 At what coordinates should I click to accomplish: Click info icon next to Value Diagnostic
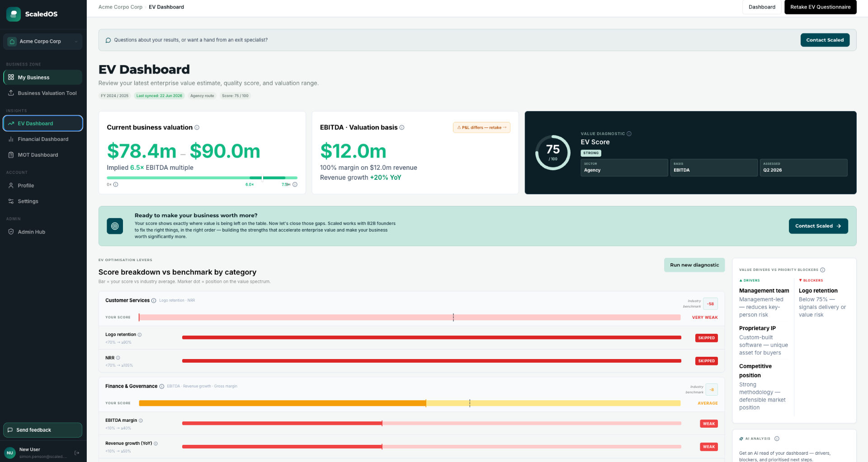click(629, 134)
